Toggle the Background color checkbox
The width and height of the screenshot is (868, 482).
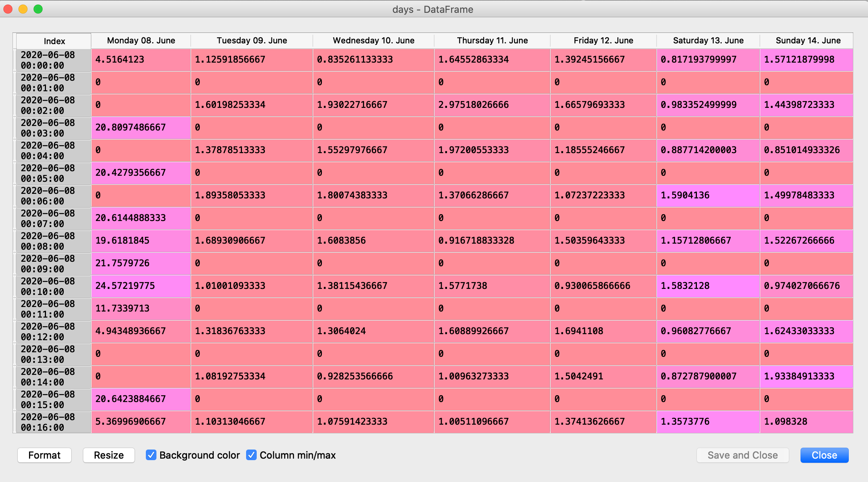click(151, 455)
